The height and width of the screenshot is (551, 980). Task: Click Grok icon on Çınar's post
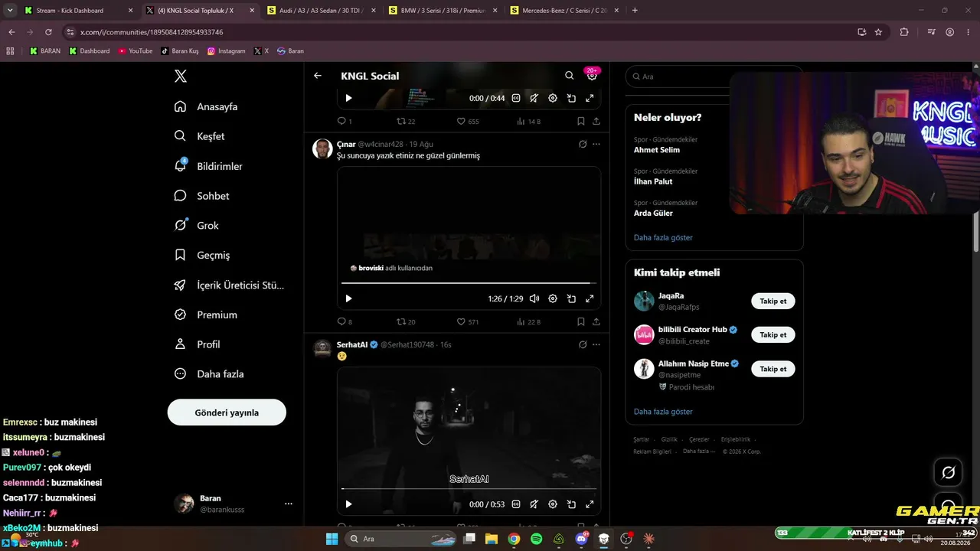(583, 144)
